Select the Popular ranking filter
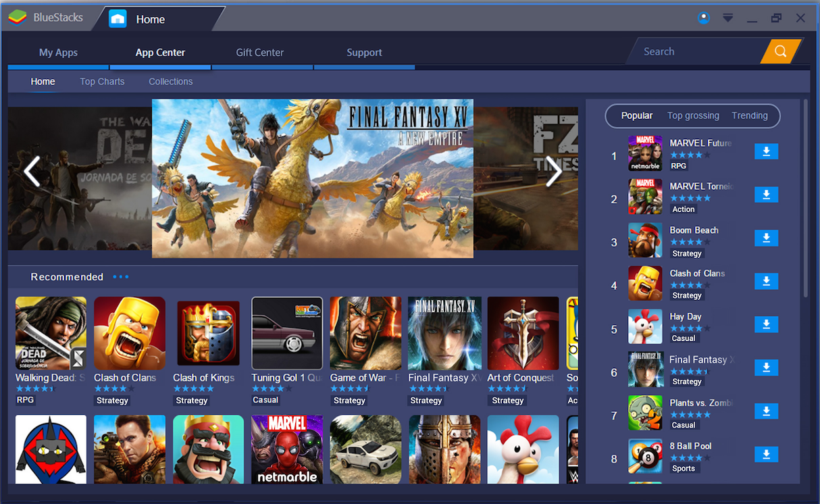Screen dimensions: 820x504 pos(637,116)
